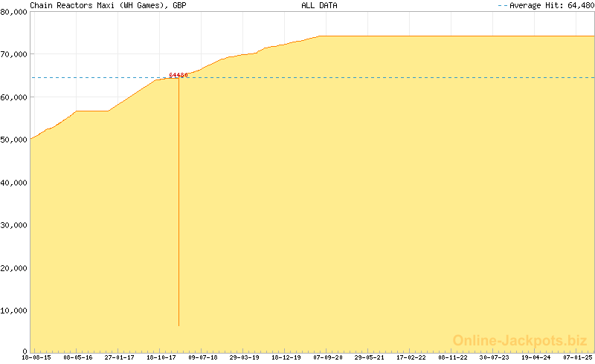Viewport: 595px width, 364px height.
Task: Click the 10,000 y-axis label
Action: tap(14, 311)
